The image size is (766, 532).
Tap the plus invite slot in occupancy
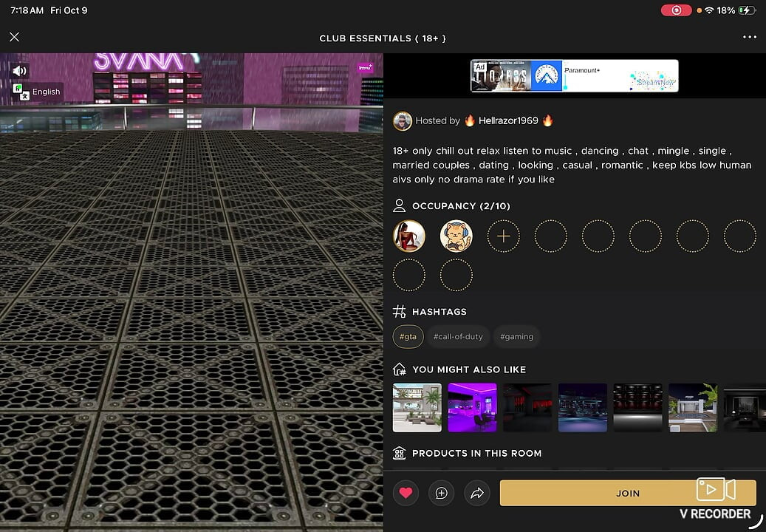(x=503, y=236)
